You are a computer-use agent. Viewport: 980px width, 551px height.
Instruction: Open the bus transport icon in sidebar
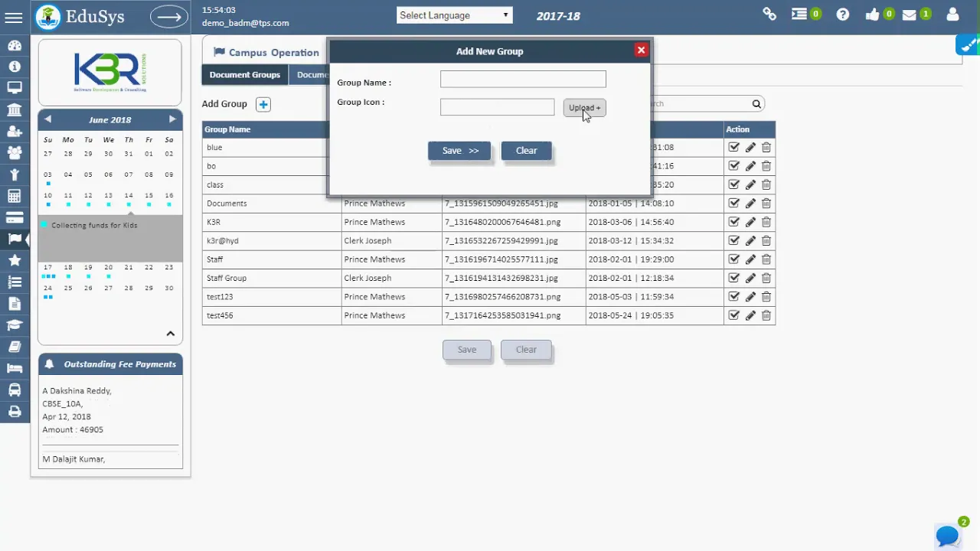(x=14, y=390)
